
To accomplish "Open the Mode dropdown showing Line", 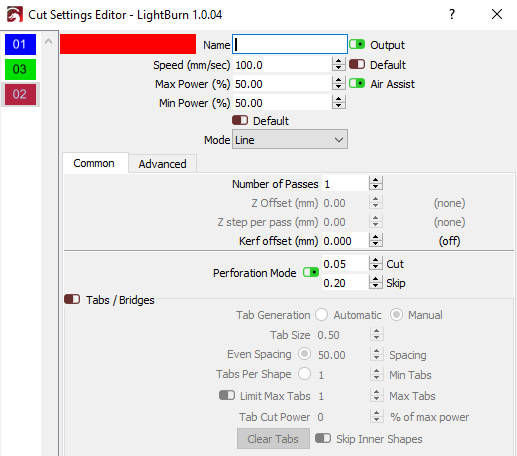I will (x=290, y=139).
